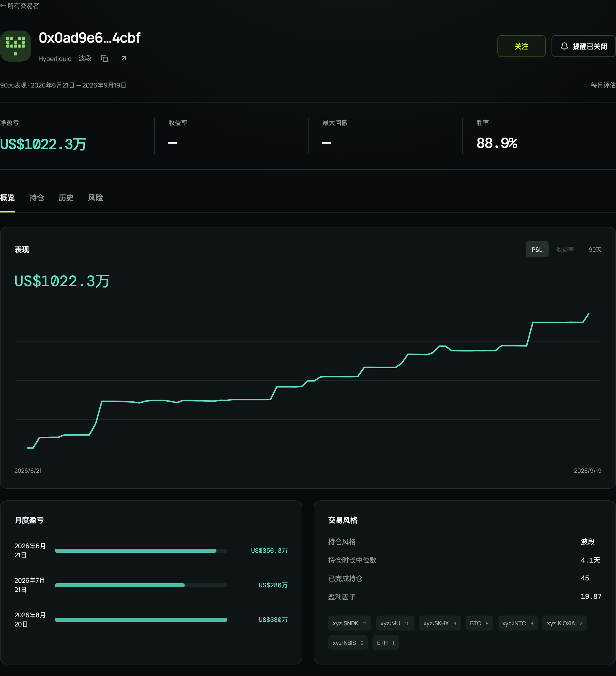Click the ETH asset tag
Screen dimensions: 616x676
(x=386, y=643)
